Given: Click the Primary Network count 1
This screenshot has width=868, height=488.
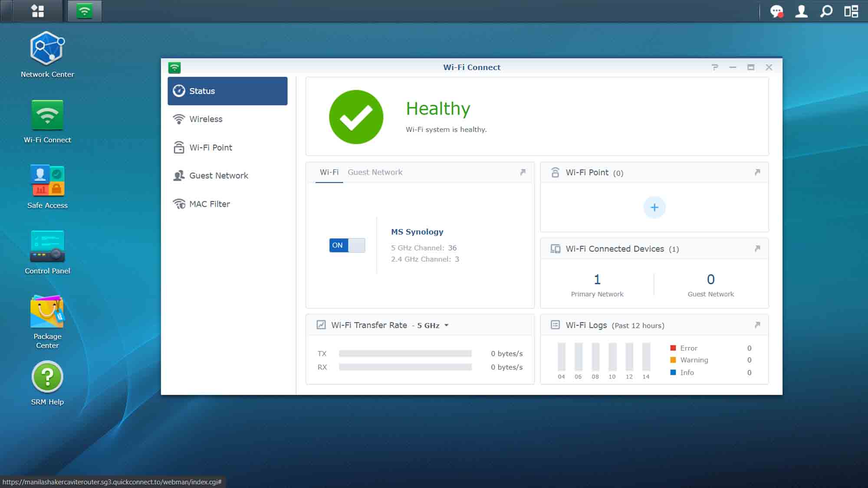Looking at the screenshot, I should click(x=597, y=279).
